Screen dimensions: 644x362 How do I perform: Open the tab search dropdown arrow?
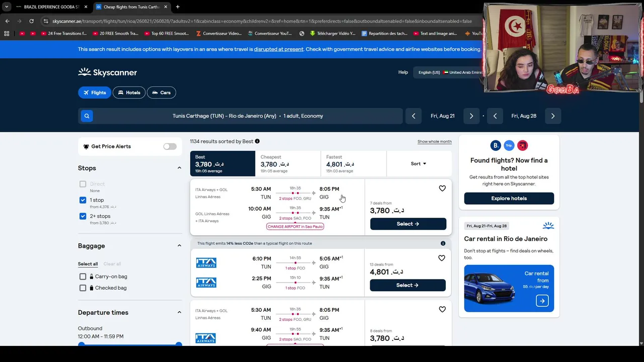7,7
